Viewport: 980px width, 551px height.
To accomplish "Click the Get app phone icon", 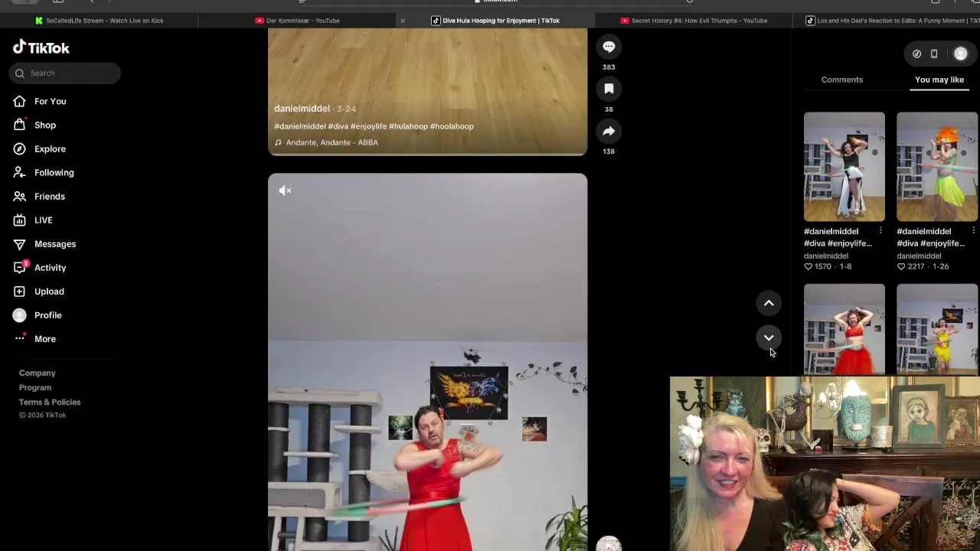I will (934, 54).
